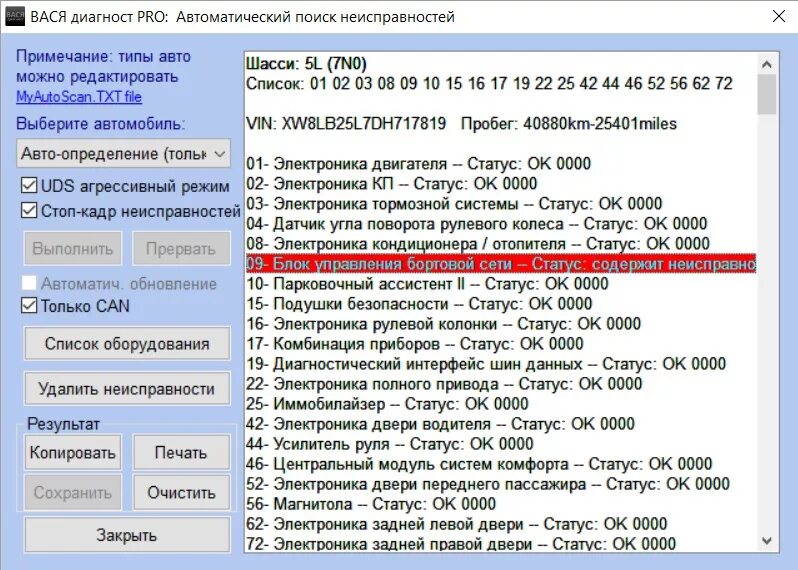Click the Пробег: 40880km-25401miles text
This screenshot has height=570, width=798.
pos(569,124)
